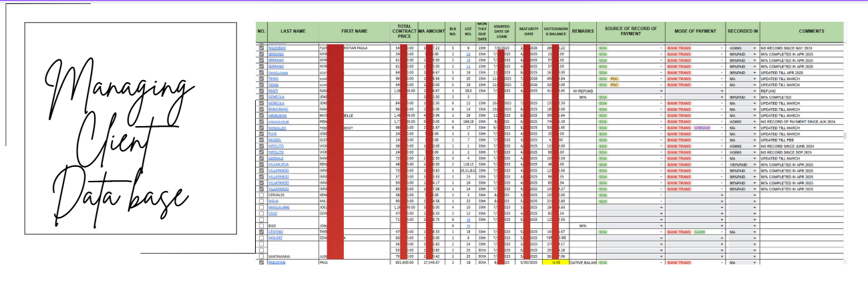The image size is (868, 287).
Task: Check the empty box beside MAGLALANG
Action: tap(262, 208)
